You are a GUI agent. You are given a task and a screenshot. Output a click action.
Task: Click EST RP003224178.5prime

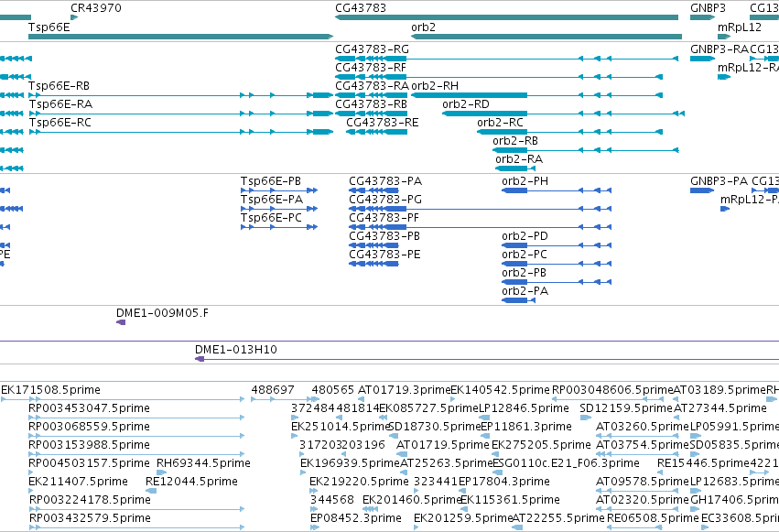tap(136, 509)
